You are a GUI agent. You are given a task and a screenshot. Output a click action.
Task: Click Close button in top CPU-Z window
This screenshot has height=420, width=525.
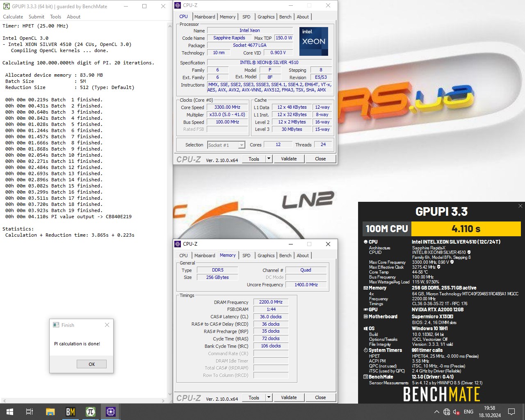(x=320, y=159)
